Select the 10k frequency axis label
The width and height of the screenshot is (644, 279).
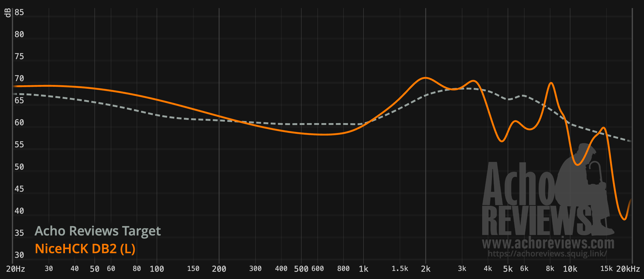[570, 269]
